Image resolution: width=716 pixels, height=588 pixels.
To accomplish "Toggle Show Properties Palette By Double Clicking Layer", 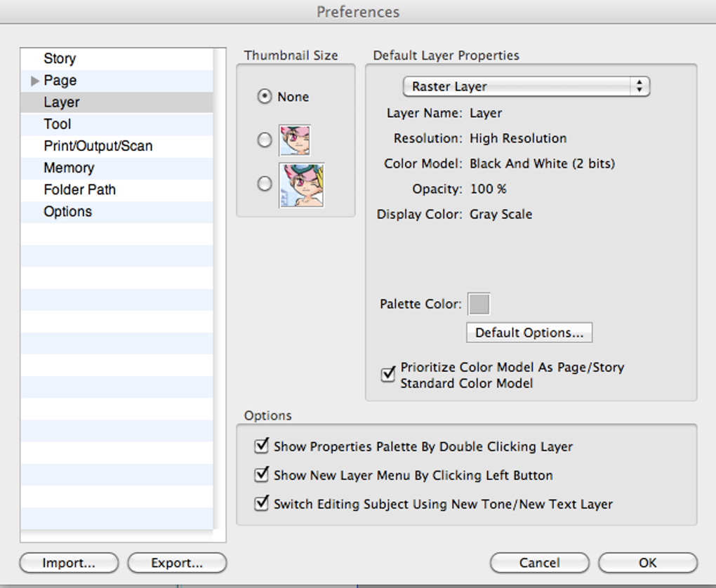I will pos(261,445).
